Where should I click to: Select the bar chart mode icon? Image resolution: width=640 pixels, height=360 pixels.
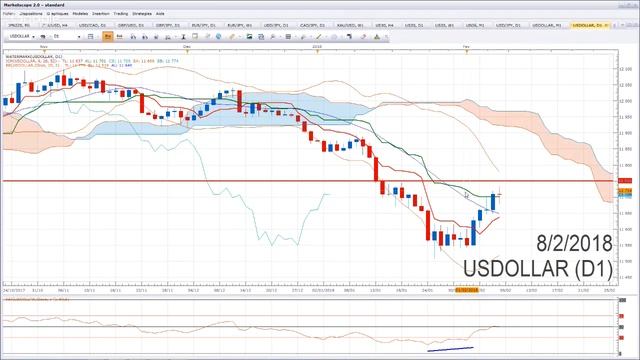[x=120, y=37]
